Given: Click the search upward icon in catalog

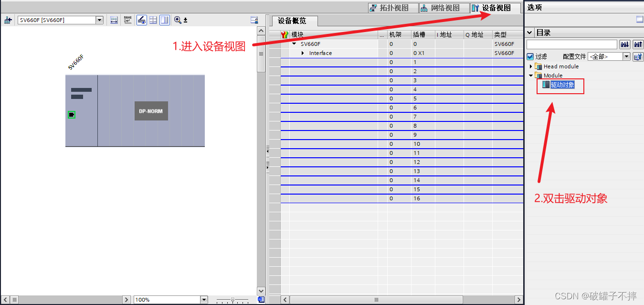Looking at the screenshot, I should point(638,44).
